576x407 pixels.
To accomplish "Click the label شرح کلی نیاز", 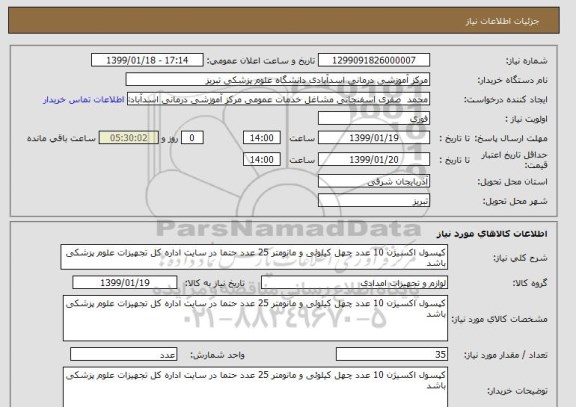I will point(520,258).
